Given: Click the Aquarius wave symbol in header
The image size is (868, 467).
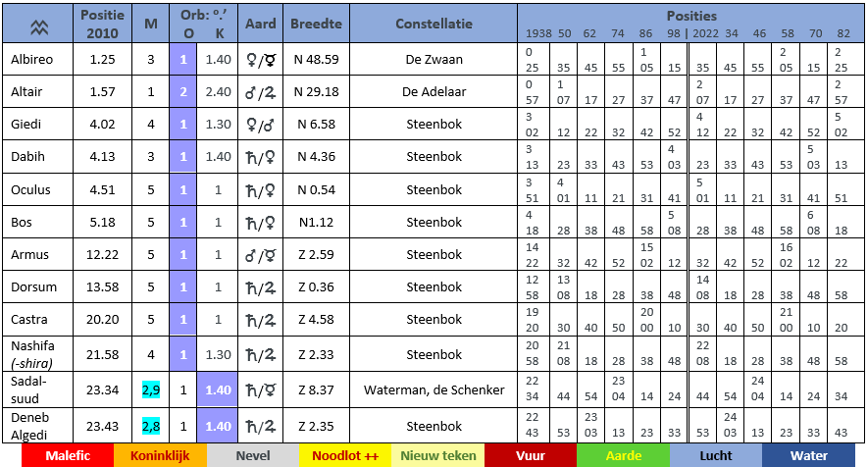Looking at the screenshot, I should click(x=39, y=27).
